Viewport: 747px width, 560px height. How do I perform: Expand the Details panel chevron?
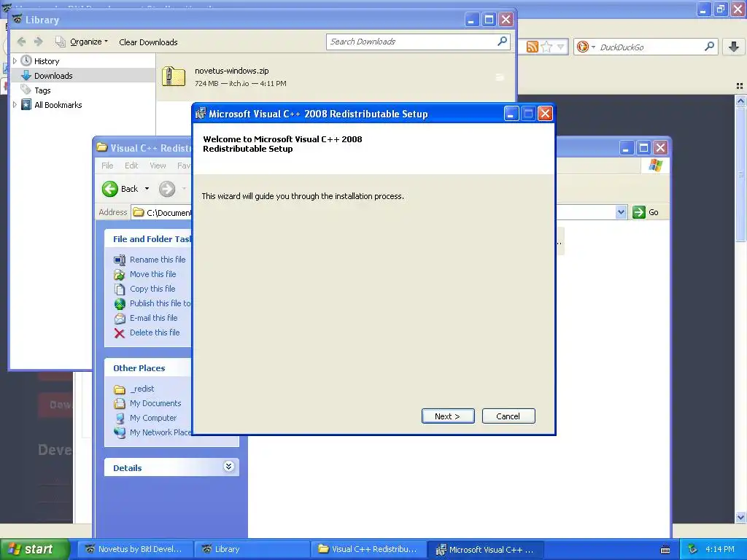pos(228,466)
